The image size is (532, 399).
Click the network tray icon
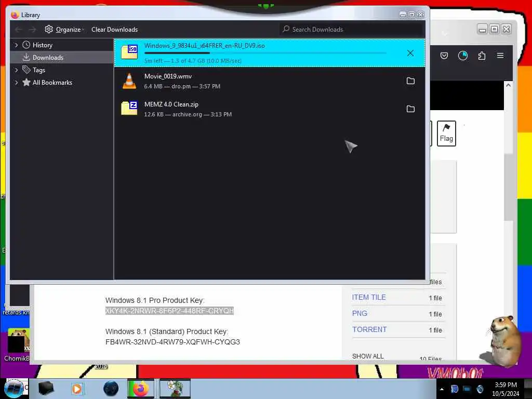[x=467, y=389]
